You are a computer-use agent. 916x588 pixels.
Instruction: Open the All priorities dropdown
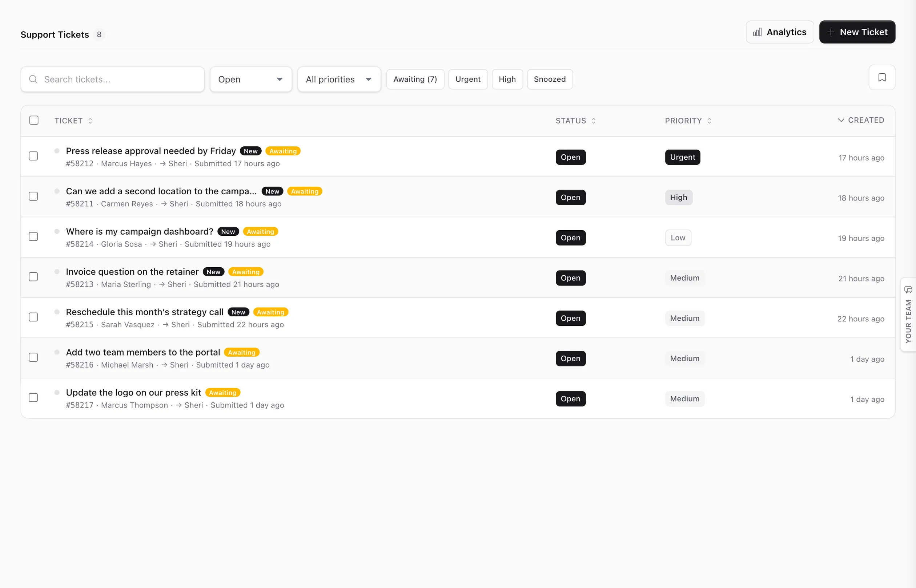339,80
